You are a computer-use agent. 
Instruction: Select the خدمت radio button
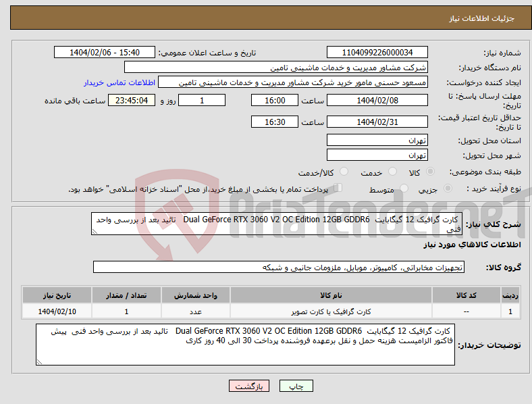pos(392,172)
